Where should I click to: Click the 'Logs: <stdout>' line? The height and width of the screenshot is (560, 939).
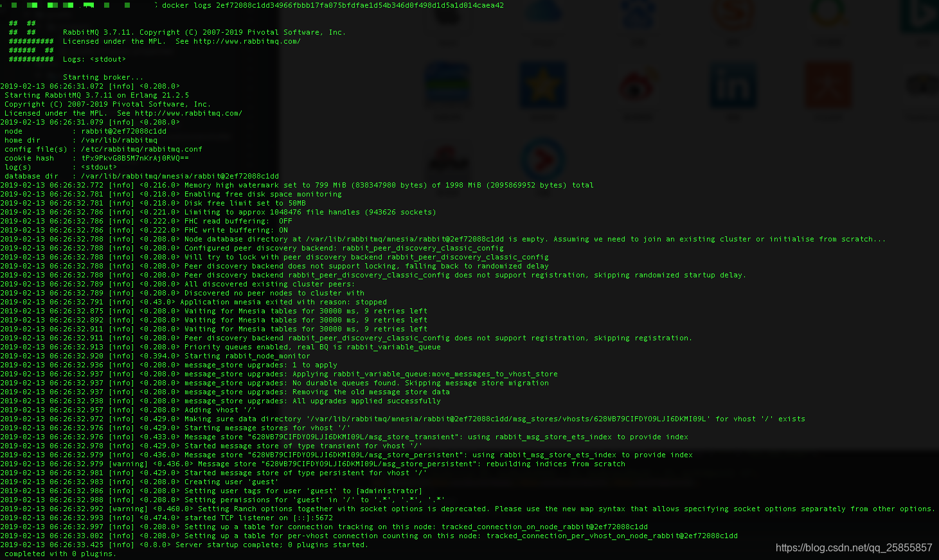coord(94,59)
